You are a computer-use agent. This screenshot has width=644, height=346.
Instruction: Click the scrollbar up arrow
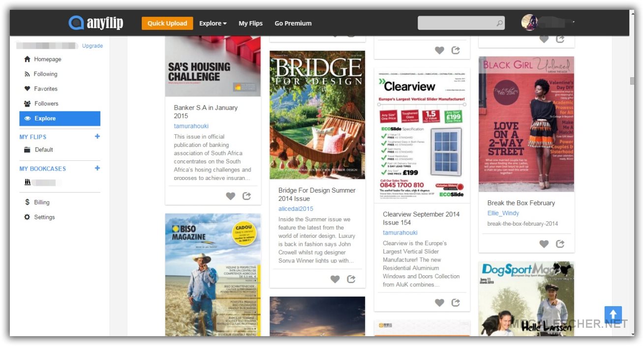(x=632, y=13)
